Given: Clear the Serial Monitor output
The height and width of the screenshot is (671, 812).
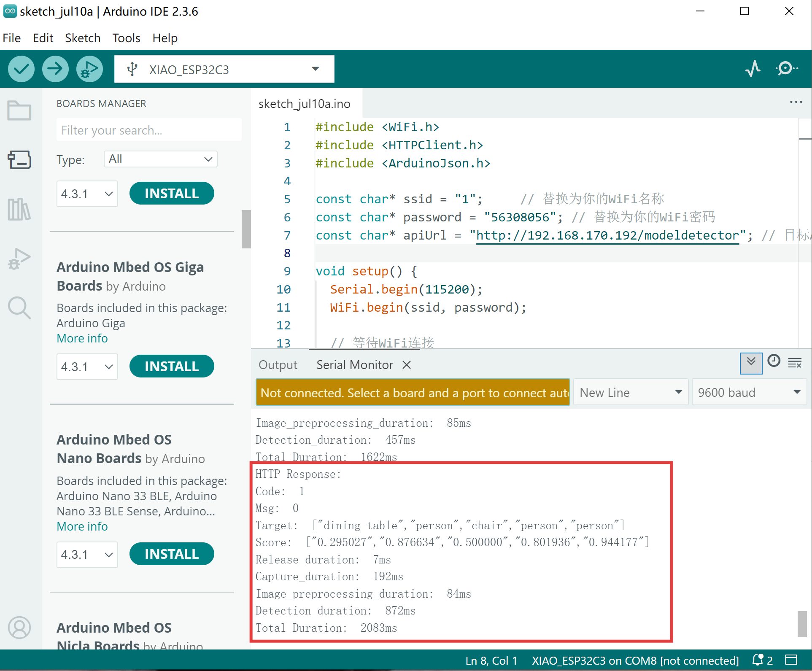Looking at the screenshot, I should 795,363.
